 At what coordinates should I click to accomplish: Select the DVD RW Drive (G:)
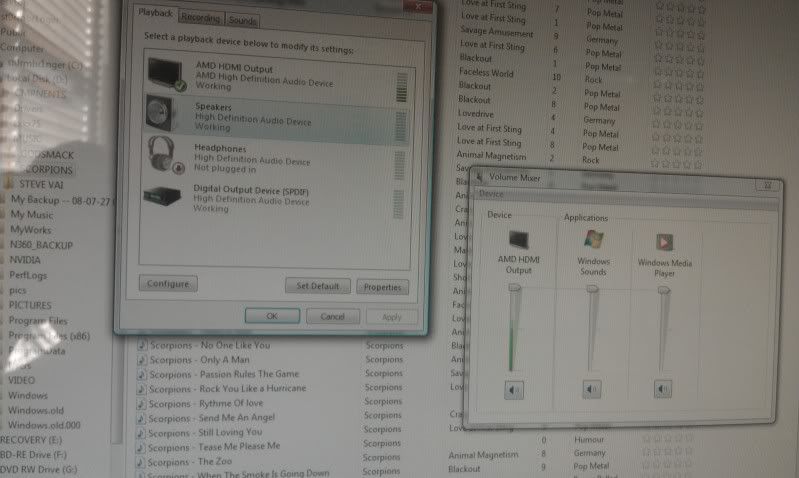click(x=38, y=469)
